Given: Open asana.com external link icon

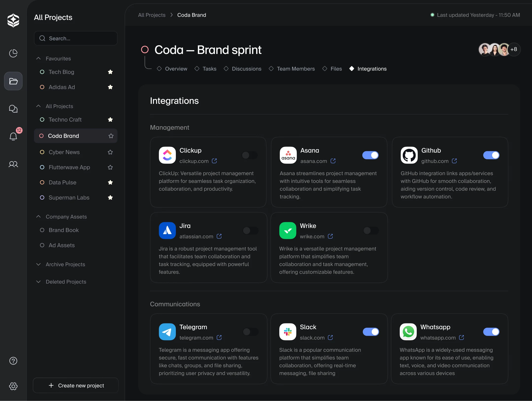Looking at the screenshot, I should pos(333,161).
